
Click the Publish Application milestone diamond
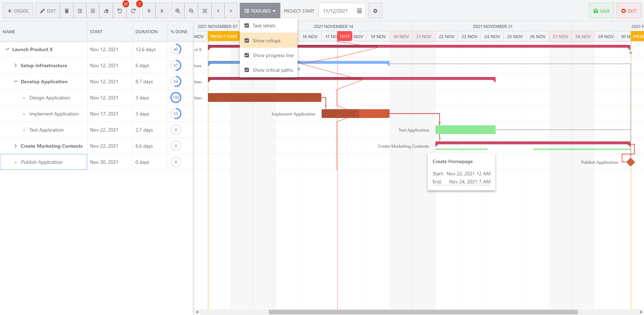click(x=631, y=162)
